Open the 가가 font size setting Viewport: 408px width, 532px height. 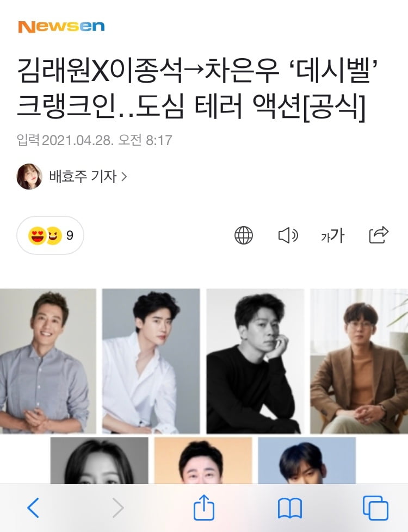coord(332,235)
